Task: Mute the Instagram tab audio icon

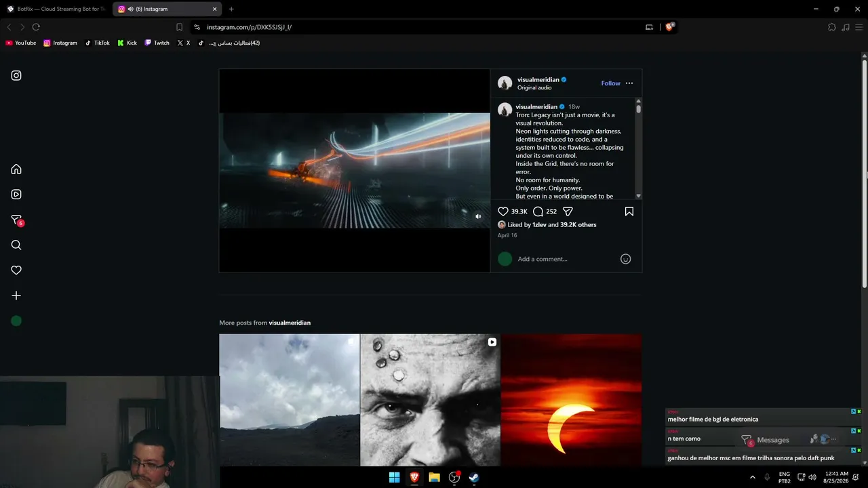Action: click(130, 9)
